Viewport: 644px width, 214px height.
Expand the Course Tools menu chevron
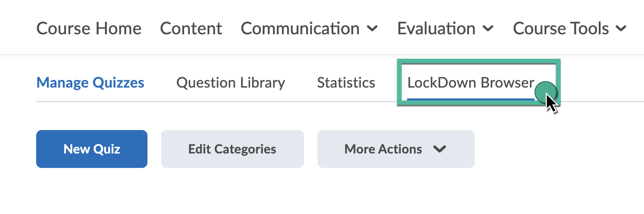pyautogui.click(x=621, y=28)
